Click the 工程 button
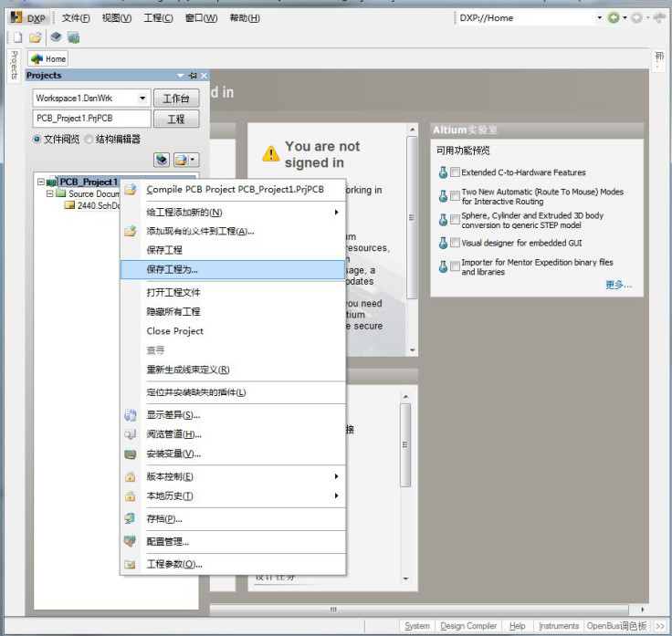The width and height of the screenshot is (672, 636). (x=176, y=119)
